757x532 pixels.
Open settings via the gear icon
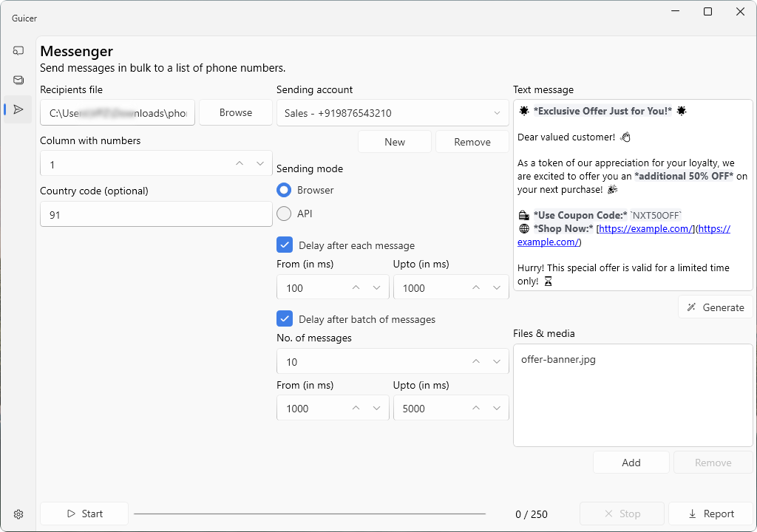pyautogui.click(x=18, y=514)
